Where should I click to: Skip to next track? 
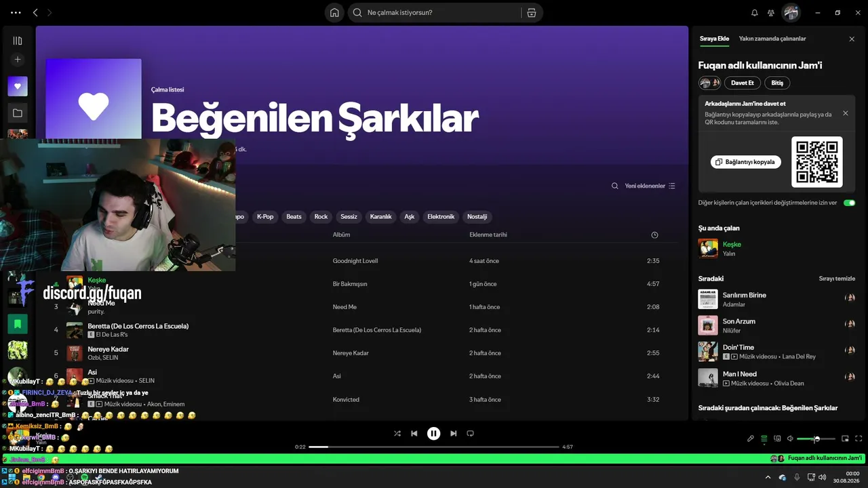[x=453, y=434]
